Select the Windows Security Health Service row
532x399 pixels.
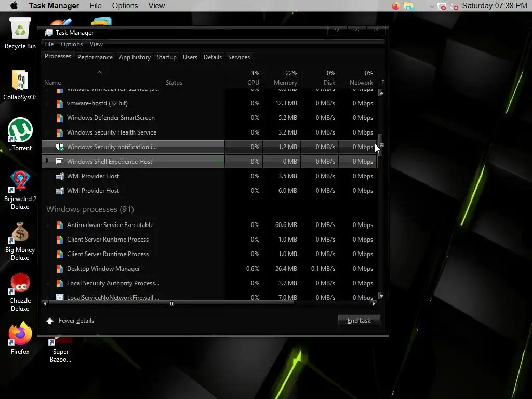tap(209, 132)
